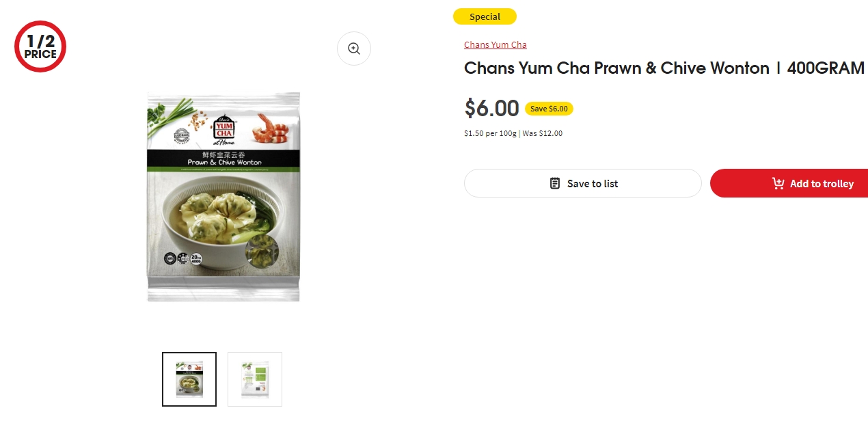Click the $6.00 price text

(491, 108)
